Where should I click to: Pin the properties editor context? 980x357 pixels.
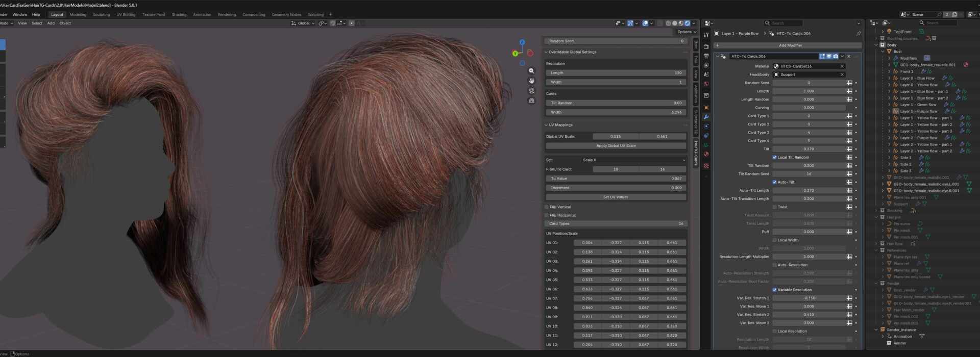[859, 34]
